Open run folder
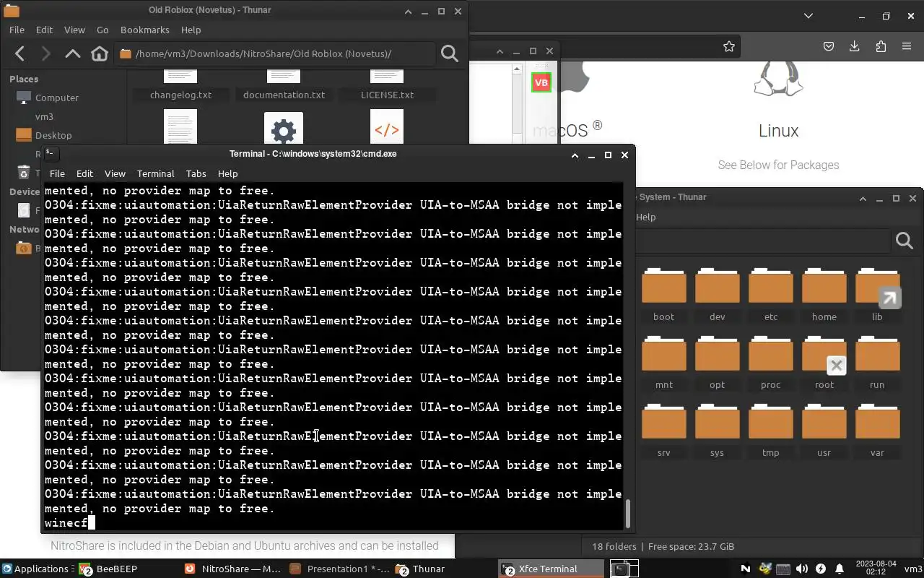The width and height of the screenshot is (924, 578). 877,363
